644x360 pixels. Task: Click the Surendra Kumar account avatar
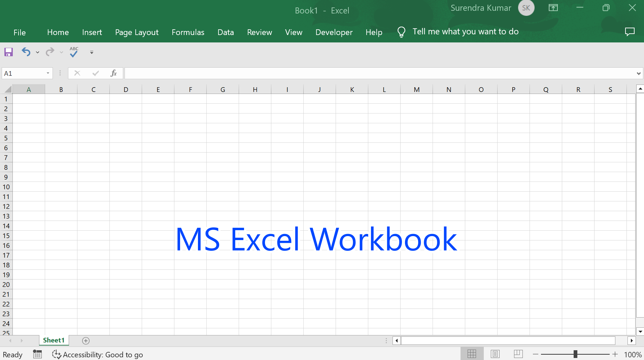click(x=526, y=8)
